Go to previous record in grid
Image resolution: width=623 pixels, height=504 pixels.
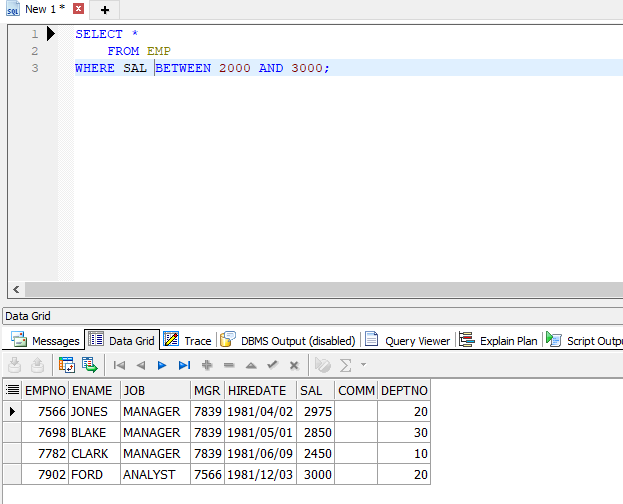click(141, 365)
